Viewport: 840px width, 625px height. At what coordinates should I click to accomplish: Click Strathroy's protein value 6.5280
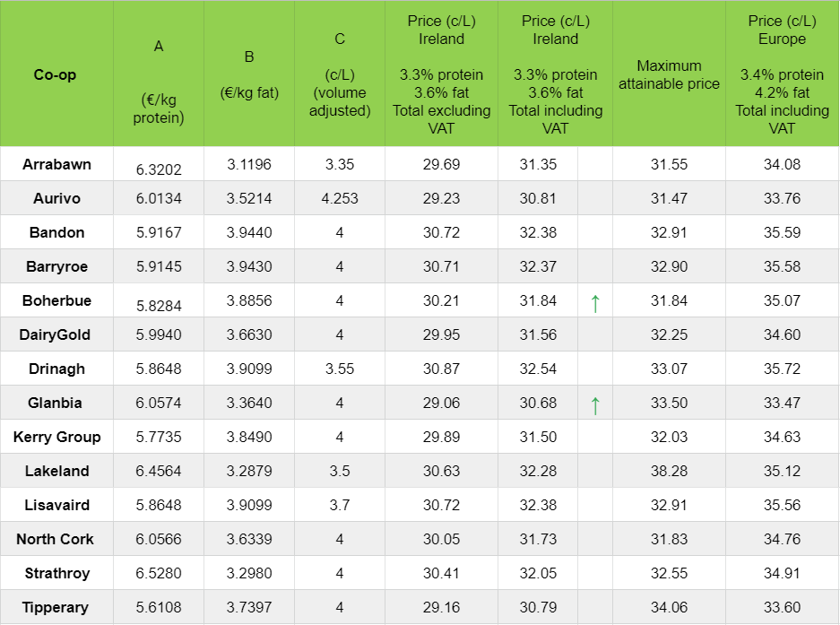(x=159, y=573)
